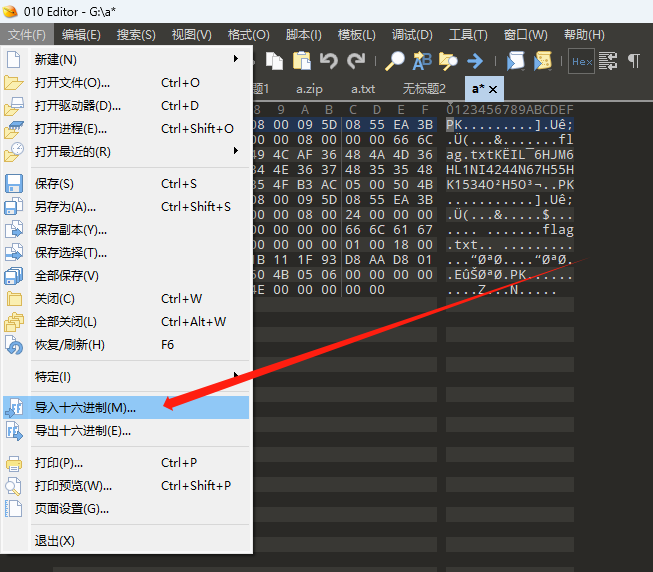Click hex byte 5D in first row
The width and height of the screenshot is (653, 572).
click(x=329, y=124)
